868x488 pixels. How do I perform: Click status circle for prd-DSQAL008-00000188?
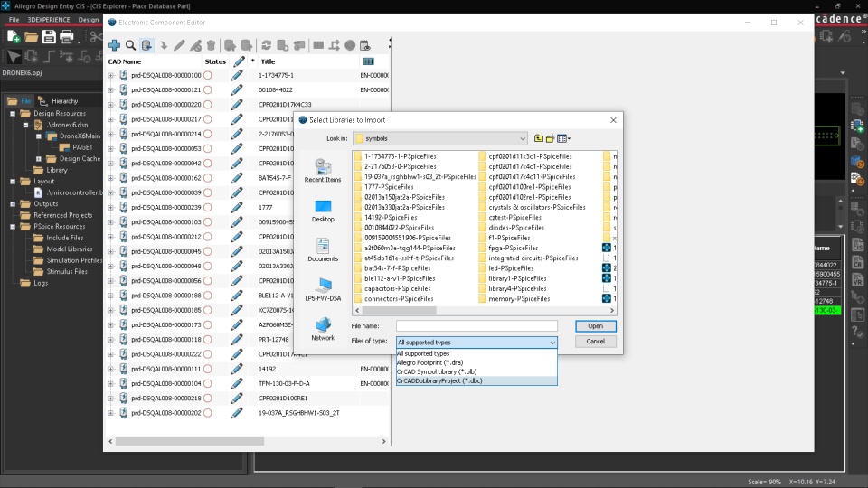[x=208, y=296]
